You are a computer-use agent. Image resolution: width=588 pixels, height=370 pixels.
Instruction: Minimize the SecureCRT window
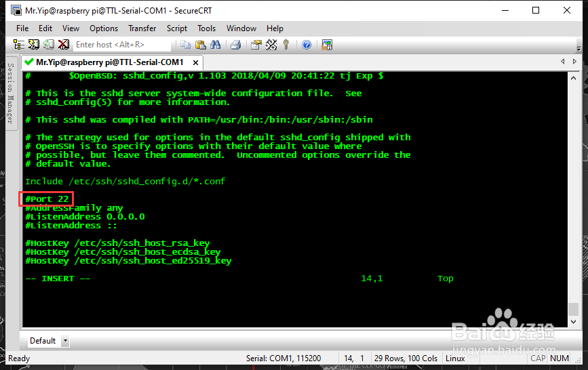[505, 10]
